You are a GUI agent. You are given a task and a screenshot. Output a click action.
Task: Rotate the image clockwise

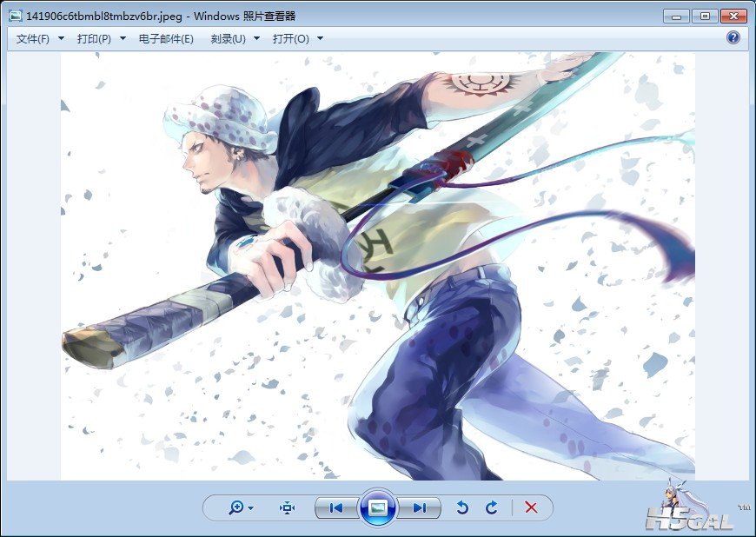(x=491, y=507)
